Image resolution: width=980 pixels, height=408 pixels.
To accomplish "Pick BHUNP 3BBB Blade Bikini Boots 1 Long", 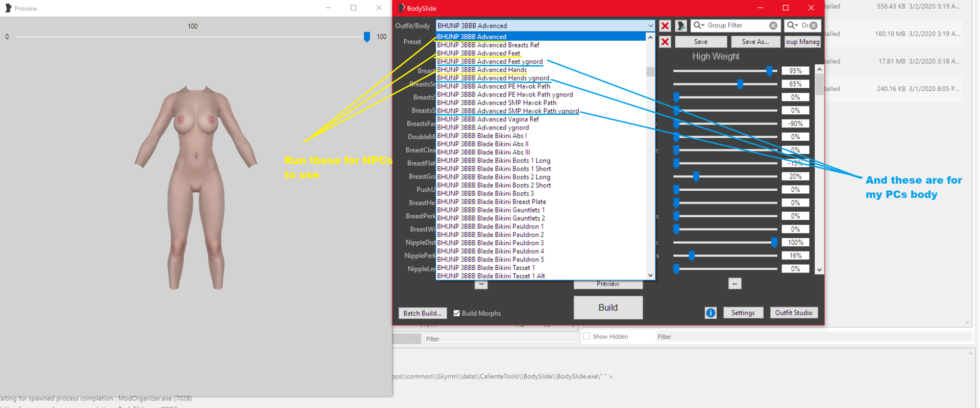I will (541, 160).
